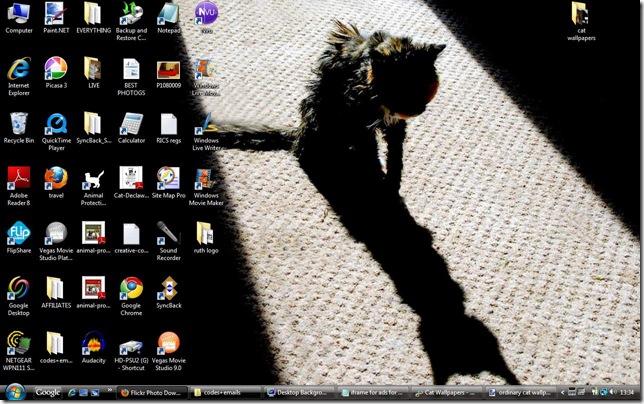Open Backup and Restore Center shortcut
This screenshot has width=644, height=404.
click(x=131, y=21)
